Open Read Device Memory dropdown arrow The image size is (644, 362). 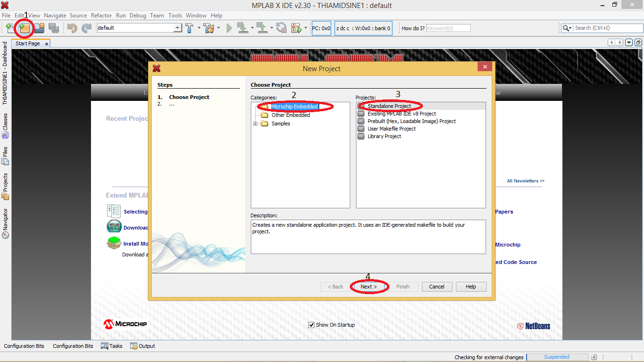[x=272, y=28]
